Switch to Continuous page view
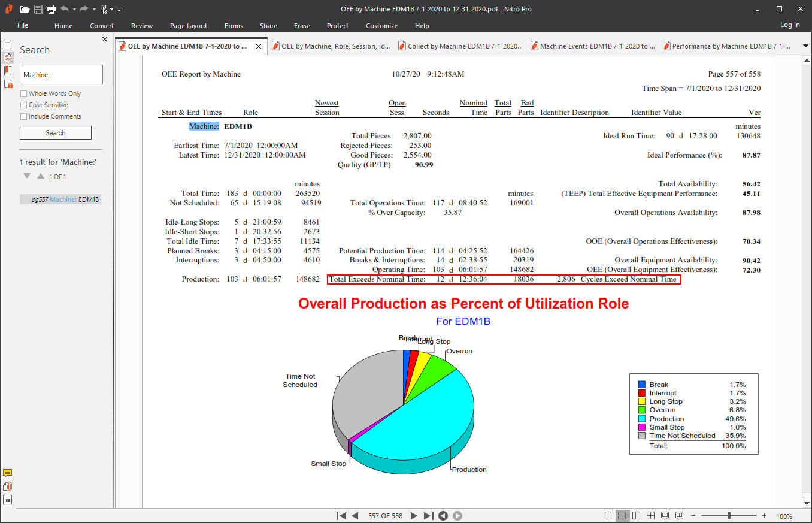812x523 pixels. click(622, 516)
